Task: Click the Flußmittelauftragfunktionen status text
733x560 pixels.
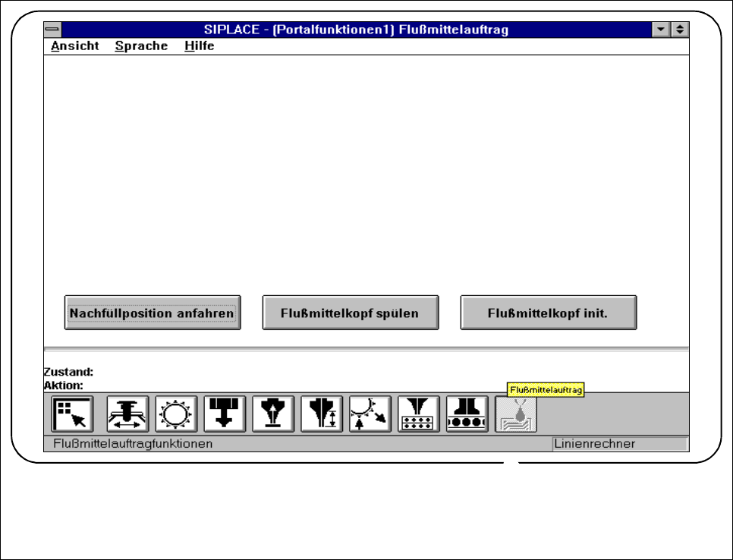Action: (133, 444)
